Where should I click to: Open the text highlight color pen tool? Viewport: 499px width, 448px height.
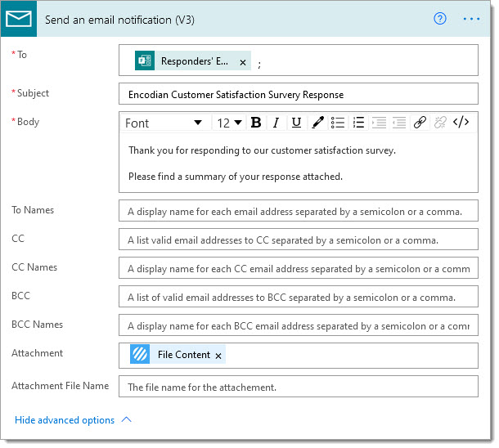pos(317,123)
